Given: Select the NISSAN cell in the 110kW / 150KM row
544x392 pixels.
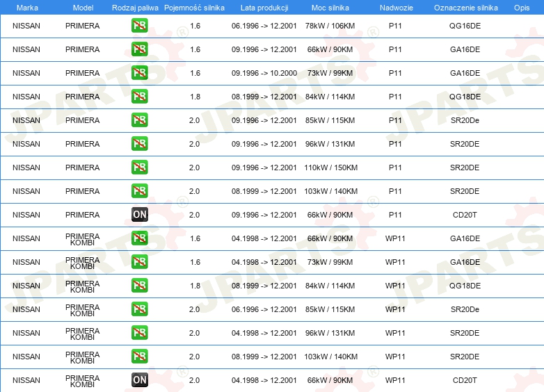Looking at the screenshot, I should point(26,168).
